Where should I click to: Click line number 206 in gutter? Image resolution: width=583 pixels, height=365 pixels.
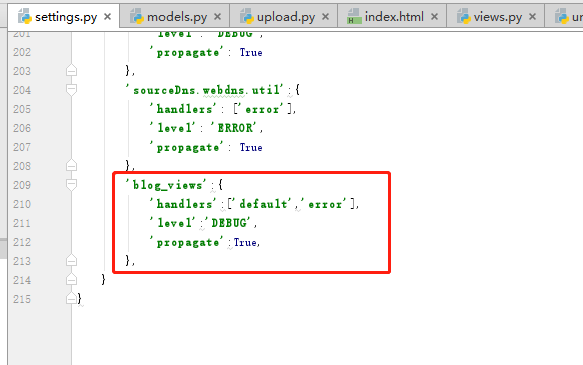[22, 128]
